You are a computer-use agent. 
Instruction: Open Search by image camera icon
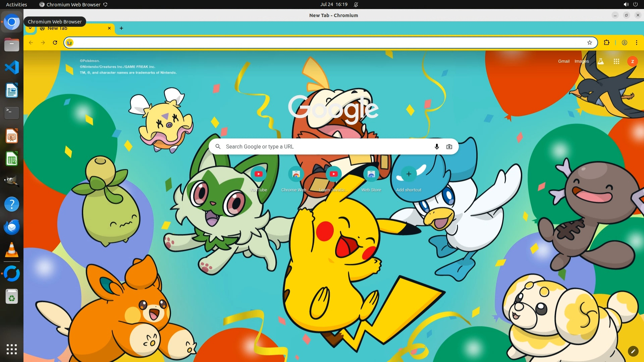pyautogui.click(x=449, y=146)
